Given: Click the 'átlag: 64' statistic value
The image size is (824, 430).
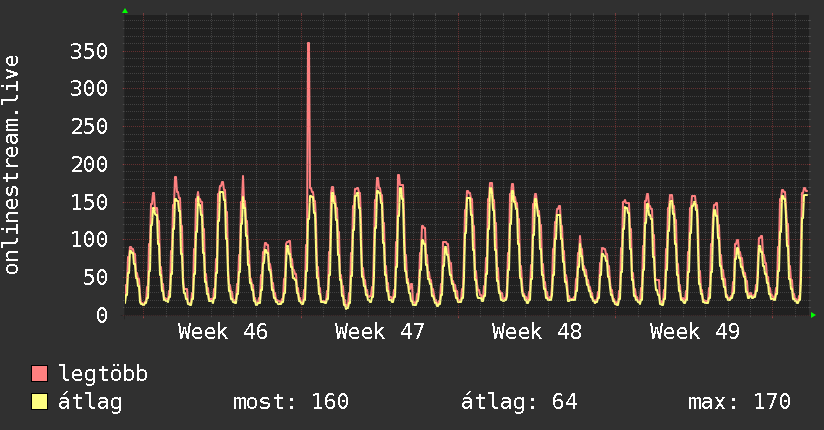Looking at the screenshot, I should click(519, 402).
